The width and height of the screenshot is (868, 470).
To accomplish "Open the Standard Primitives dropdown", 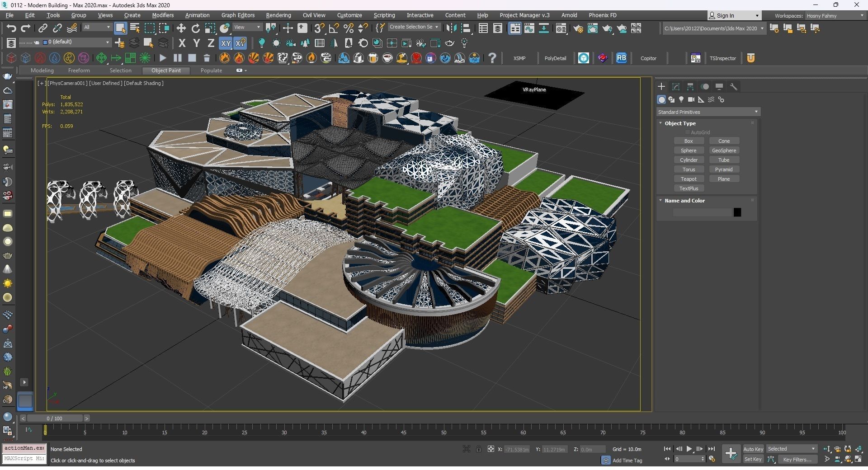I will tap(708, 112).
